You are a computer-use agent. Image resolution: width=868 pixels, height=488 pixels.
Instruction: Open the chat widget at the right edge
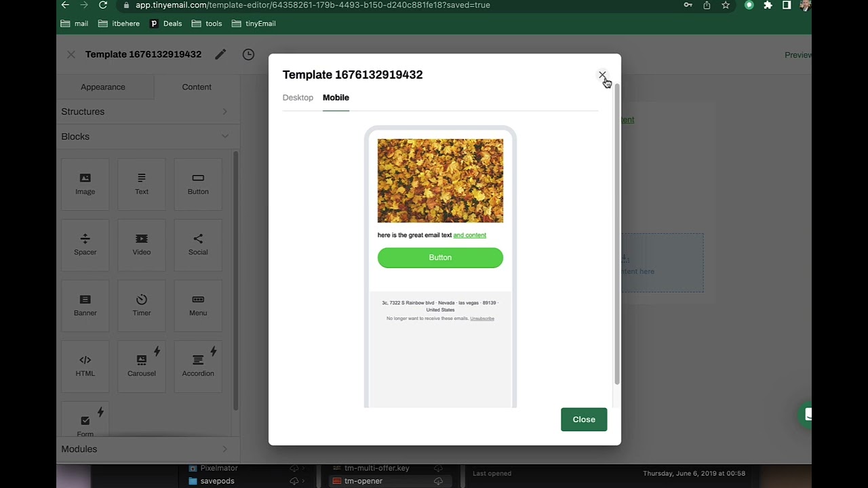(807, 415)
